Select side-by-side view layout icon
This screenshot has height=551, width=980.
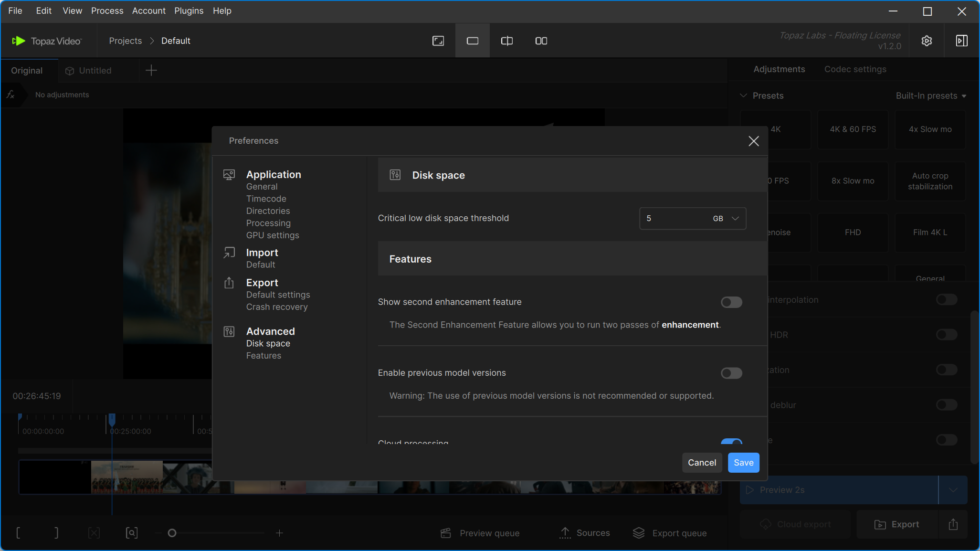541,41
